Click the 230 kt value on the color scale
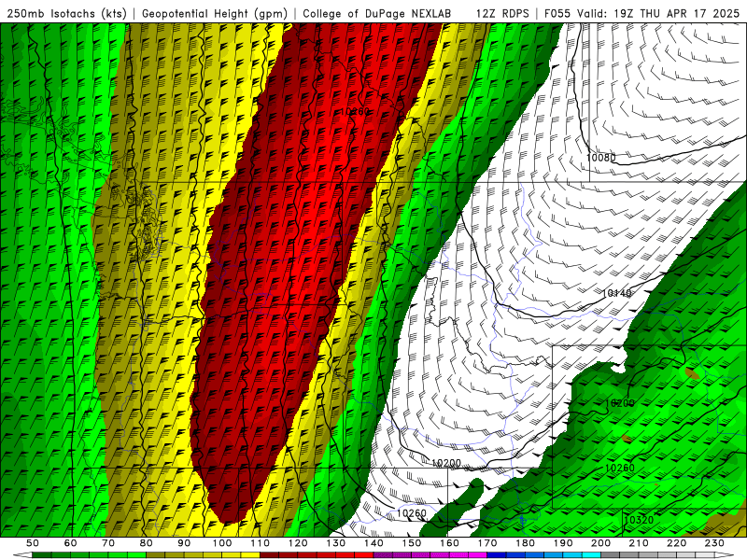 pyautogui.click(x=714, y=543)
